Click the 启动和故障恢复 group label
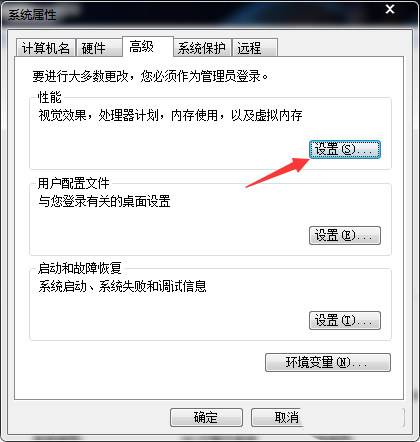Screen dimensions: 420x442 [x=80, y=268]
